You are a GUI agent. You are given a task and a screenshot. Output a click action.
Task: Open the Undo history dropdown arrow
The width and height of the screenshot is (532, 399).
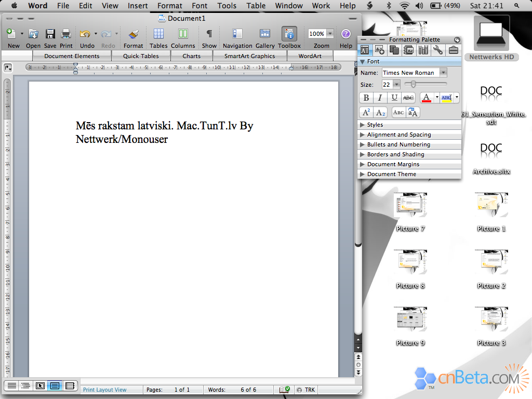coord(96,34)
